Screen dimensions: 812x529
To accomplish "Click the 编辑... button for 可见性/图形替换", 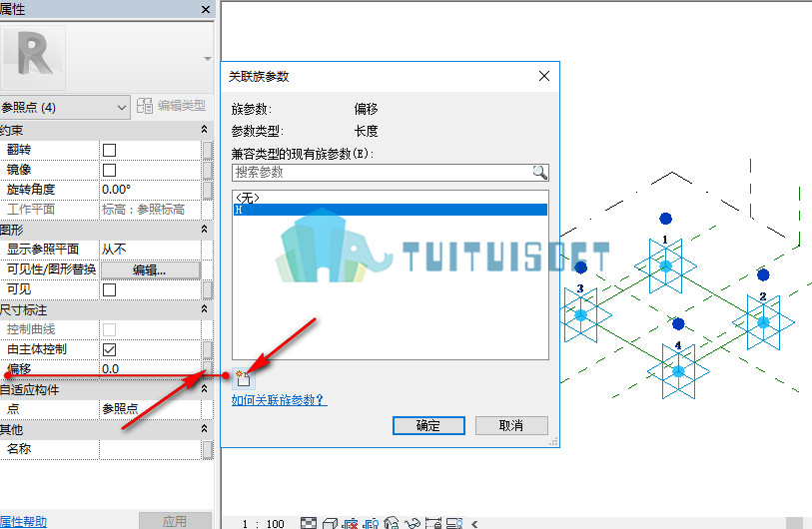I will coord(150,269).
